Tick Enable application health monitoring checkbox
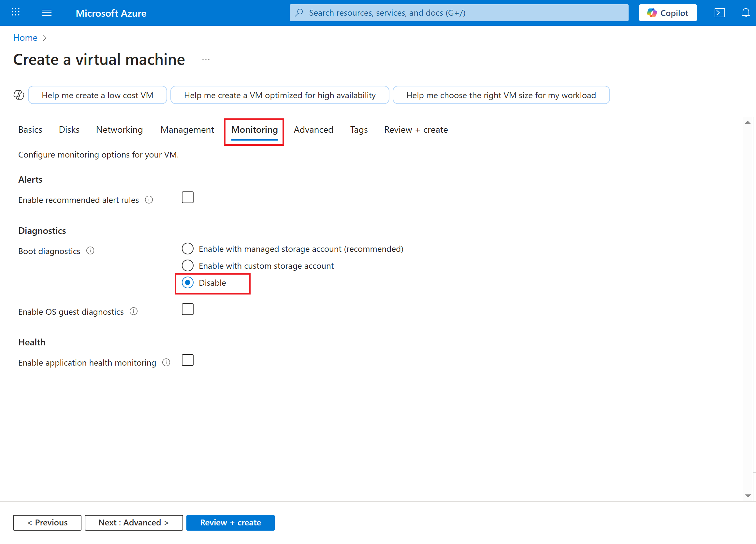 pos(188,360)
